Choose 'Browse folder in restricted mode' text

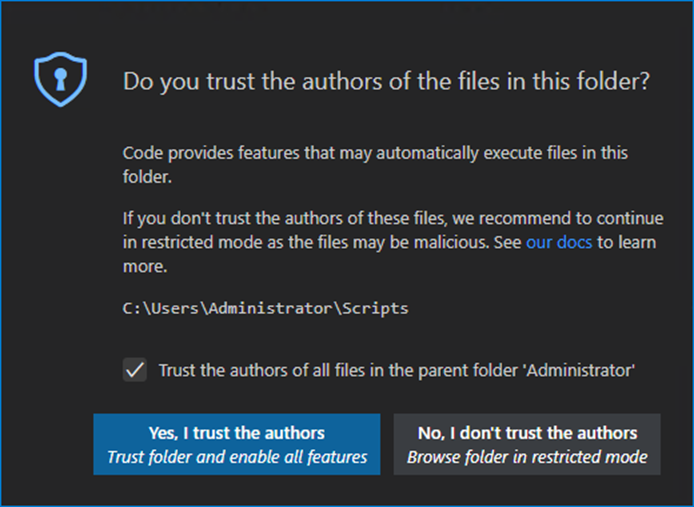[x=527, y=458]
